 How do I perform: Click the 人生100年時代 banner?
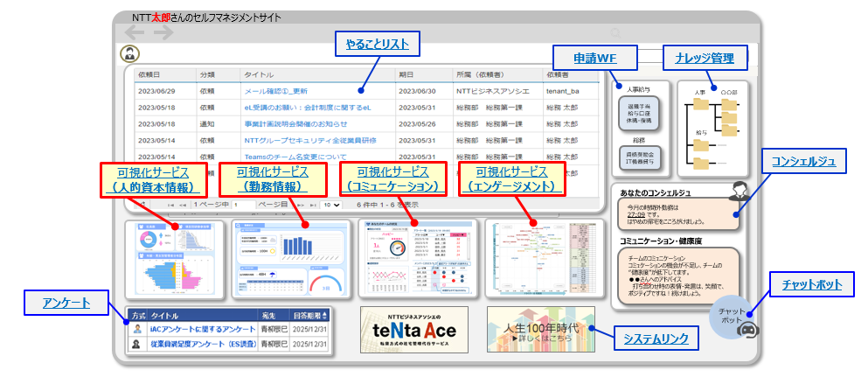[x=540, y=330]
